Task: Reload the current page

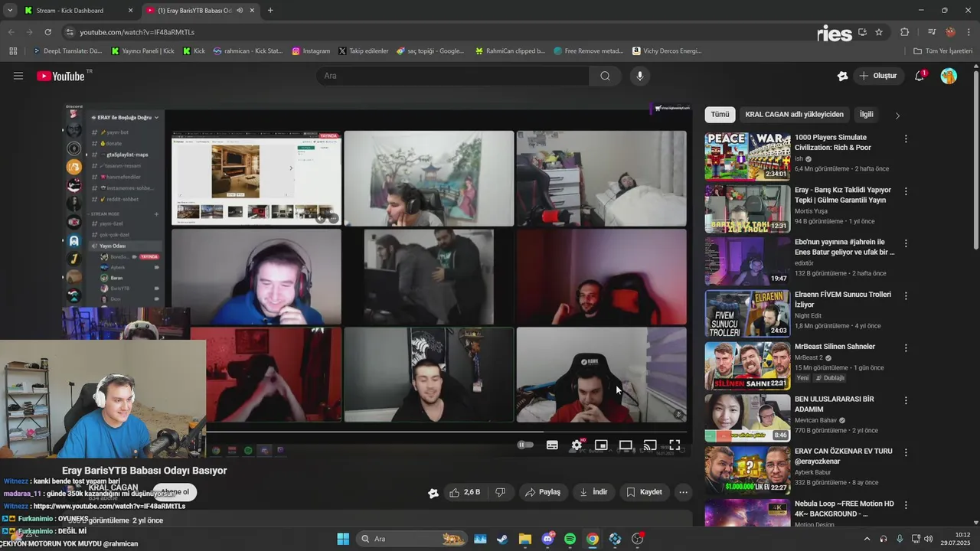Action: 47,32
